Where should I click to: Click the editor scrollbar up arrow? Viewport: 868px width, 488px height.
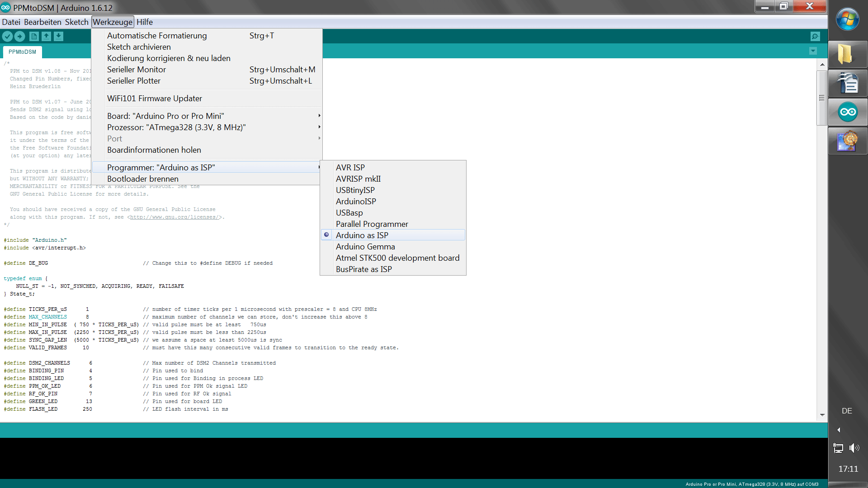point(822,65)
